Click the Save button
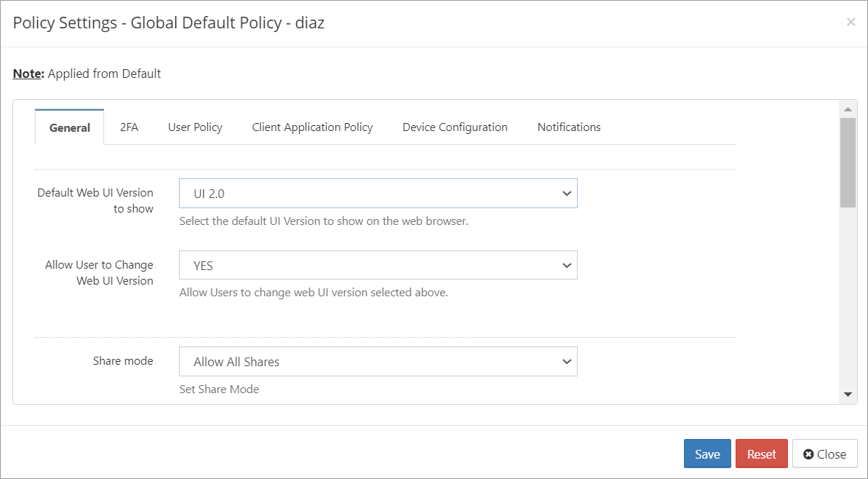 tap(707, 454)
